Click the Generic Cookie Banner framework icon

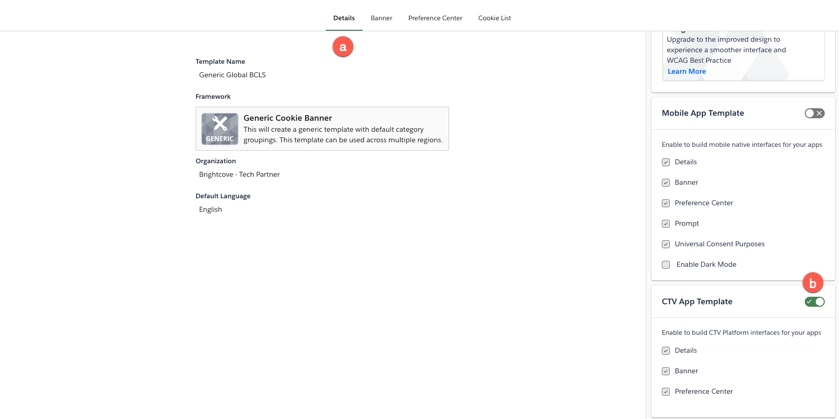point(219,128)
